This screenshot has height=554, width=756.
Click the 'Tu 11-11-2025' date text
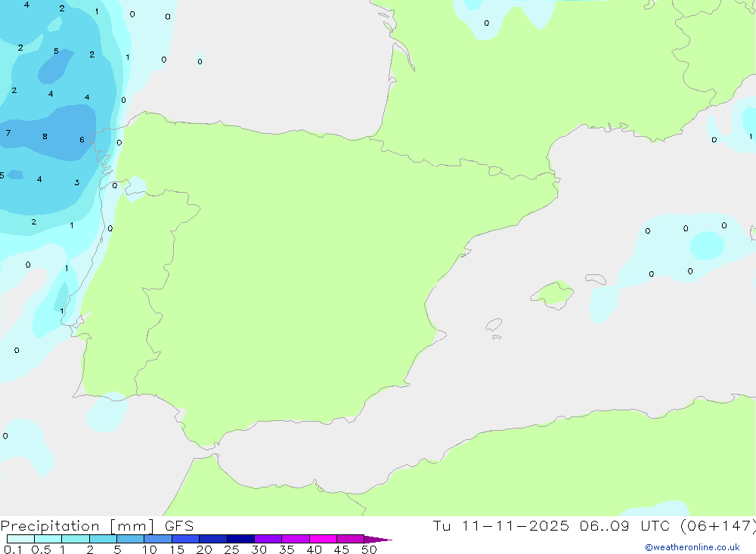tap(500, 526)
